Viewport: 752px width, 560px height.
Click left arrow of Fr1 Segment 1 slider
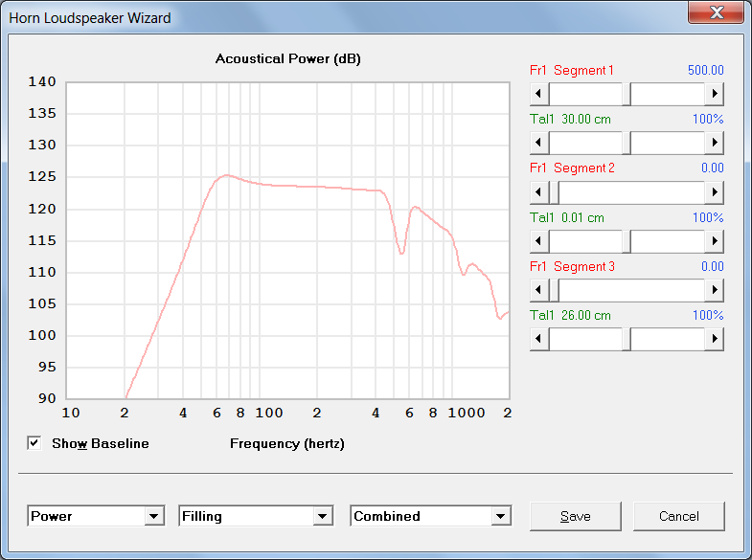pos(539,94)
